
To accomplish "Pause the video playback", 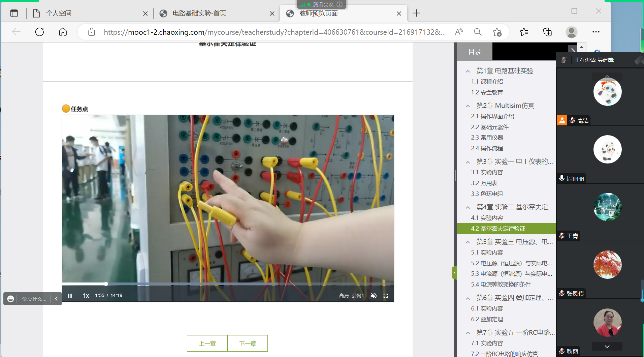I will (70, 296).
